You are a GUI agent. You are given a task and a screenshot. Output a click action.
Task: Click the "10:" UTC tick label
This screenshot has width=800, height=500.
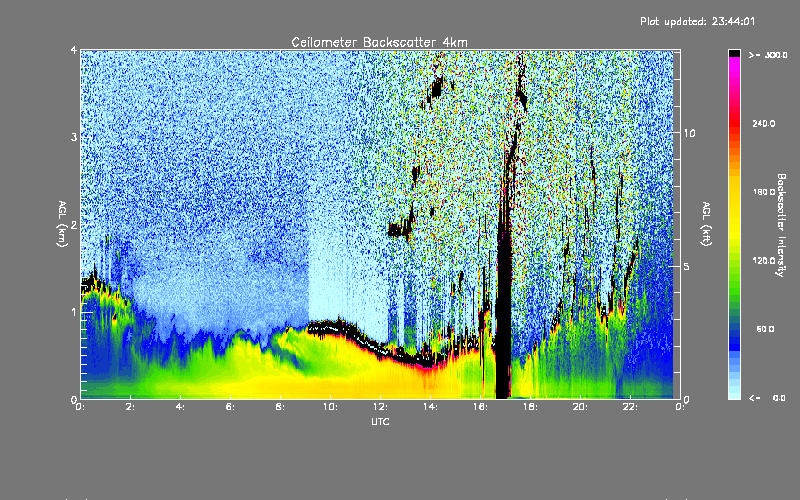(x=330, y=407)
